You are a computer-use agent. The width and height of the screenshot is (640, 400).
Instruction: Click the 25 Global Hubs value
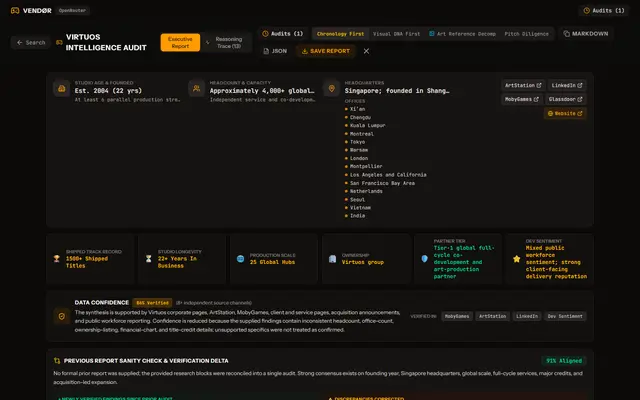(272, 262)
